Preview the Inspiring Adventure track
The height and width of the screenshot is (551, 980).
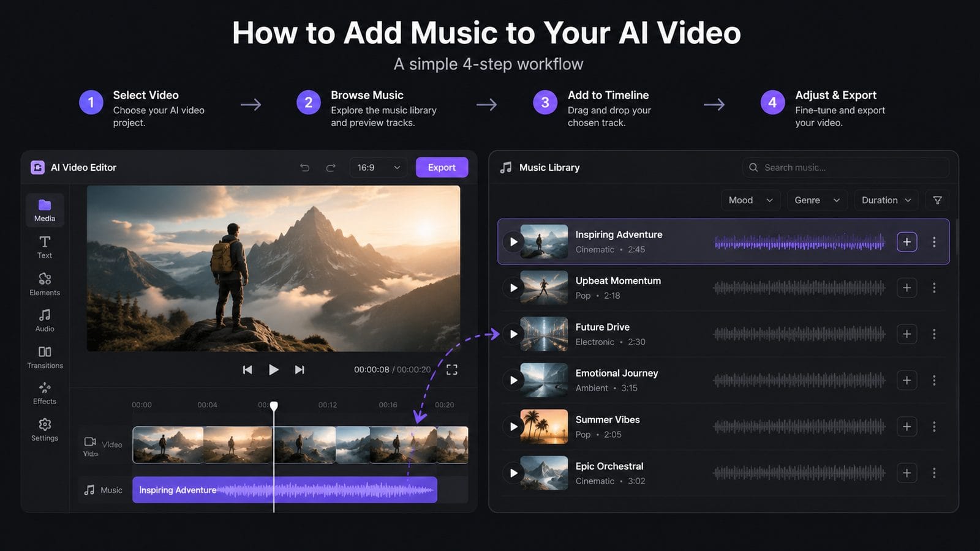[513, 242]
